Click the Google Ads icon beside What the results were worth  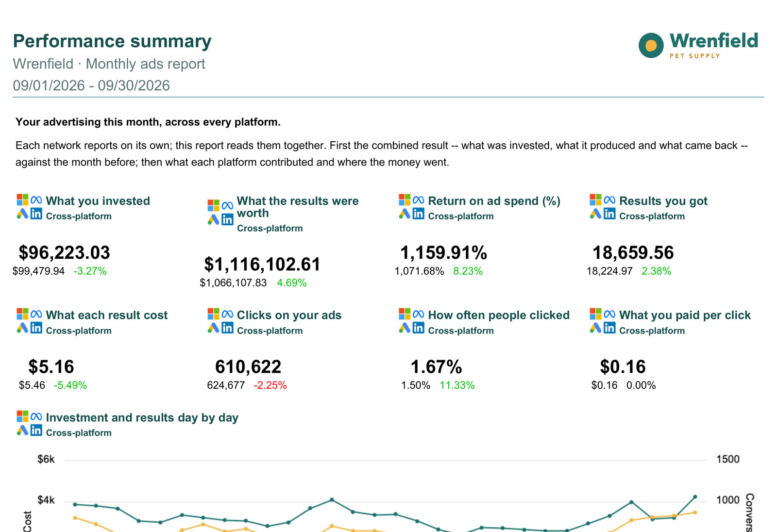click(213, 219)
